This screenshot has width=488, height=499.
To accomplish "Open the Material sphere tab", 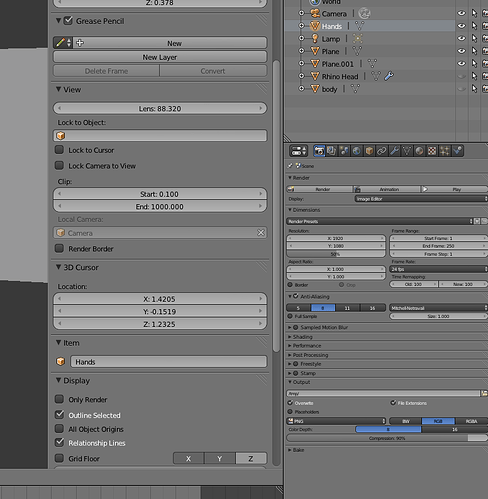I will 419,151.
